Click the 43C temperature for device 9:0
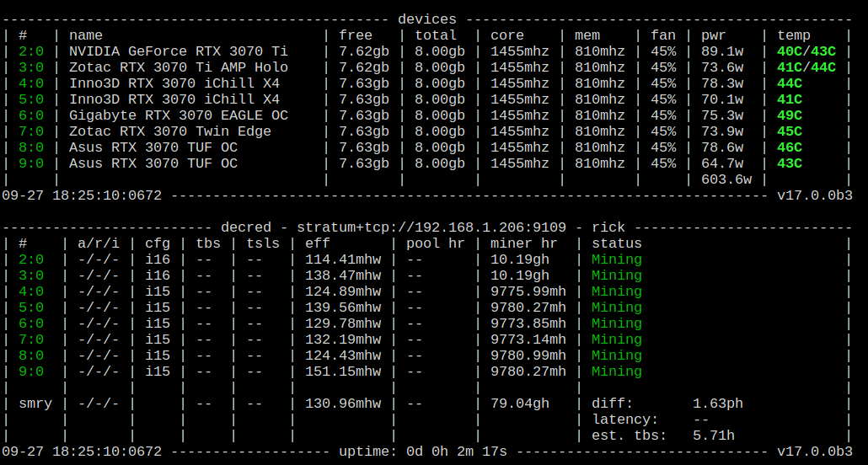Screen dimensions: 868x465 [790, 164]
